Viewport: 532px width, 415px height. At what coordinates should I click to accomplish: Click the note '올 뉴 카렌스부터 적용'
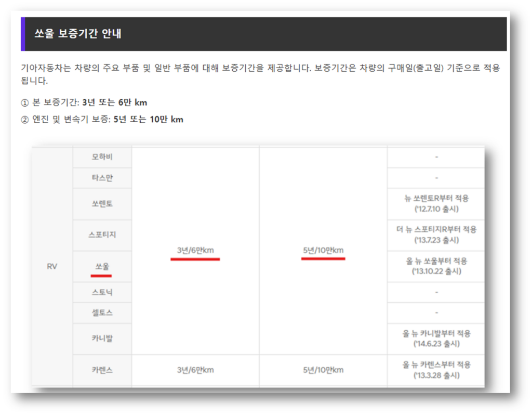pos(436,365)
